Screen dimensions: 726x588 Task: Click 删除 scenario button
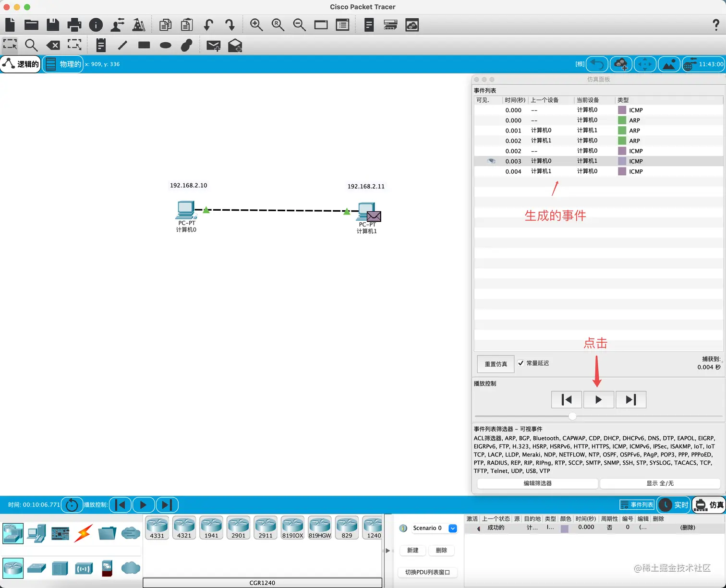pyautogui.click(x=441, y=550)
